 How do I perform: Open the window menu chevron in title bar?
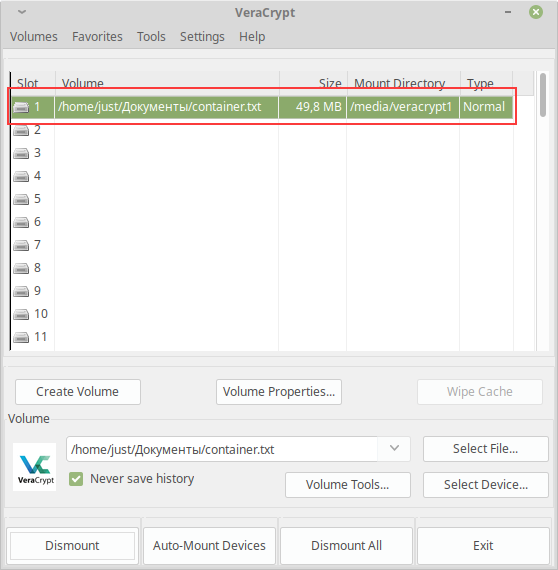pos(22,12)
